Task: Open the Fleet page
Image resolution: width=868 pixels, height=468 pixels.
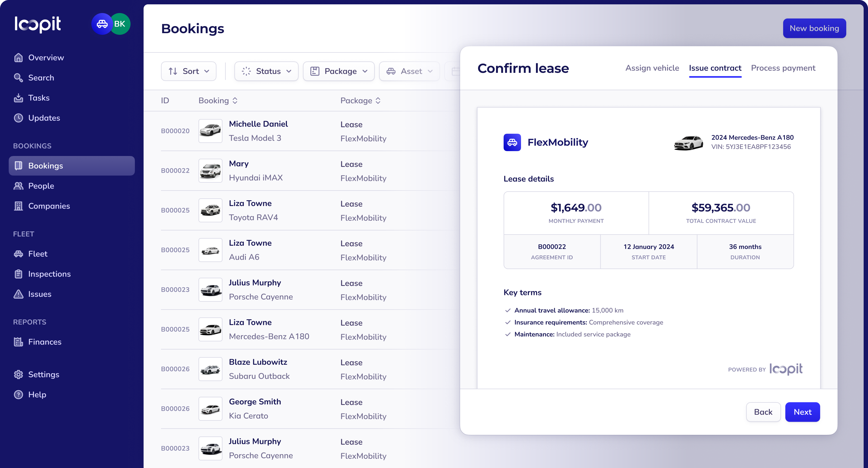Action: click(x=38, y=254)
